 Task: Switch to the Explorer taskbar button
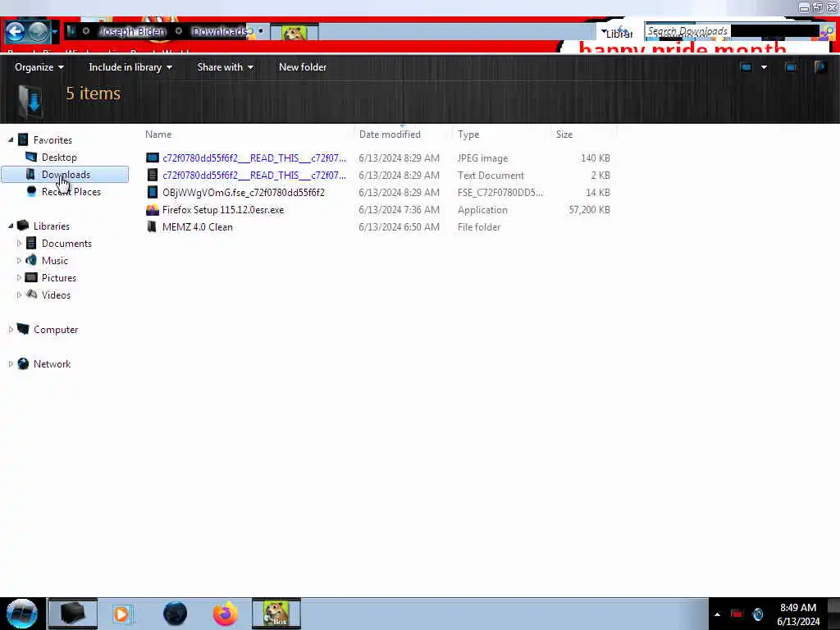[73, 614]
